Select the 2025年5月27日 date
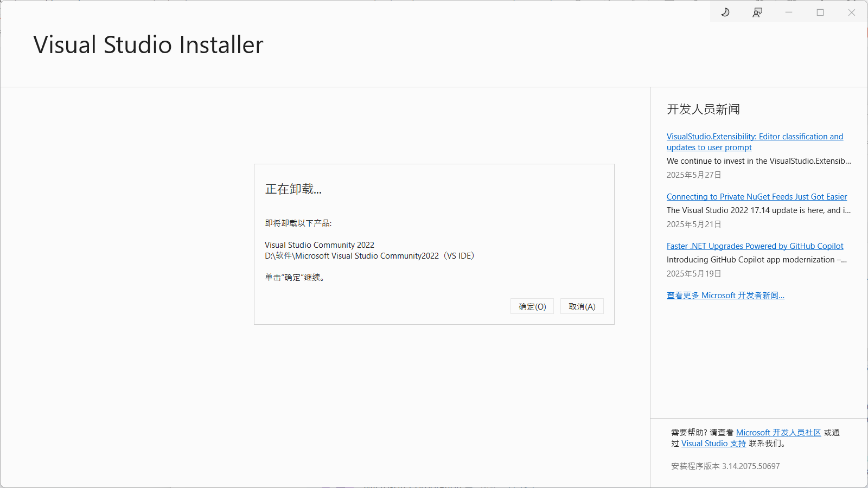This screenshot has height=488, width=868. coord(694,175)
